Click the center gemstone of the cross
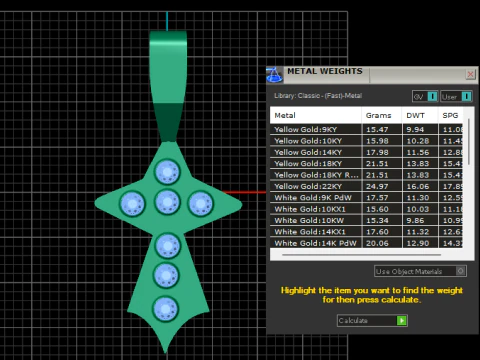 pyautogui.click(x=167, y=202)
